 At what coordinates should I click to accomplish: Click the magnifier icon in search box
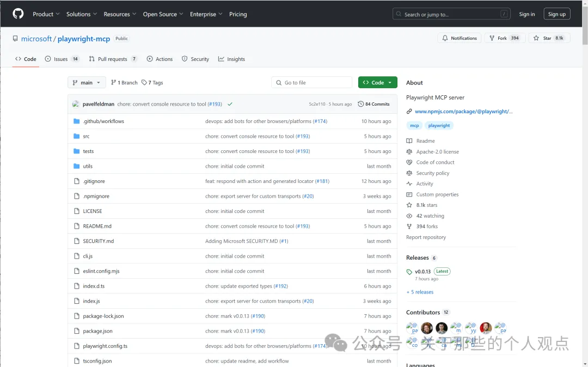(x=399, y=14)
